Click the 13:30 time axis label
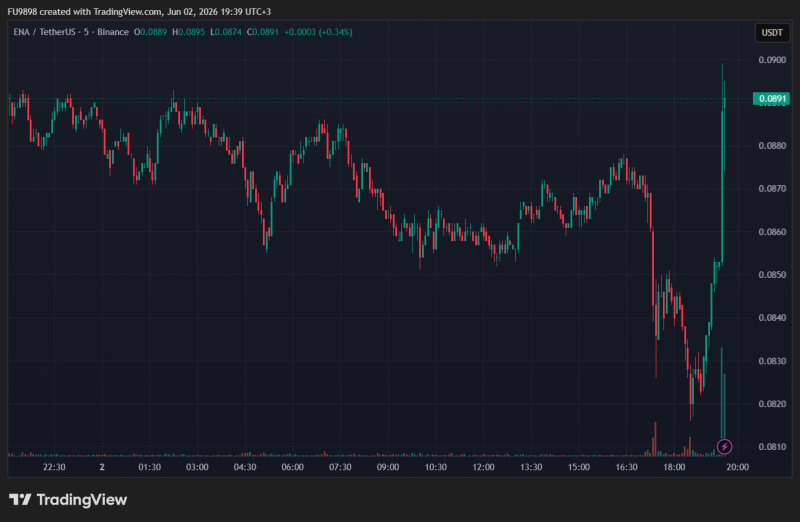800x522 pixels. coord(531,467)
